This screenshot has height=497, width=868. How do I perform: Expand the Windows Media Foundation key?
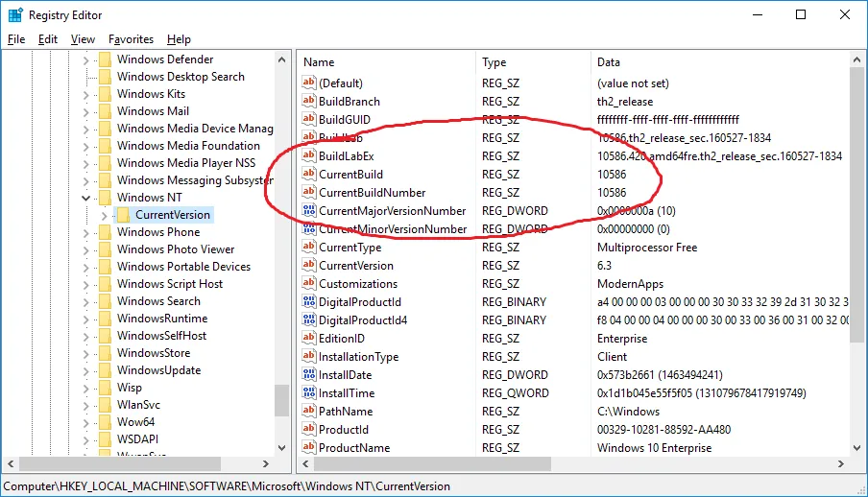click(x=85, y=147)
